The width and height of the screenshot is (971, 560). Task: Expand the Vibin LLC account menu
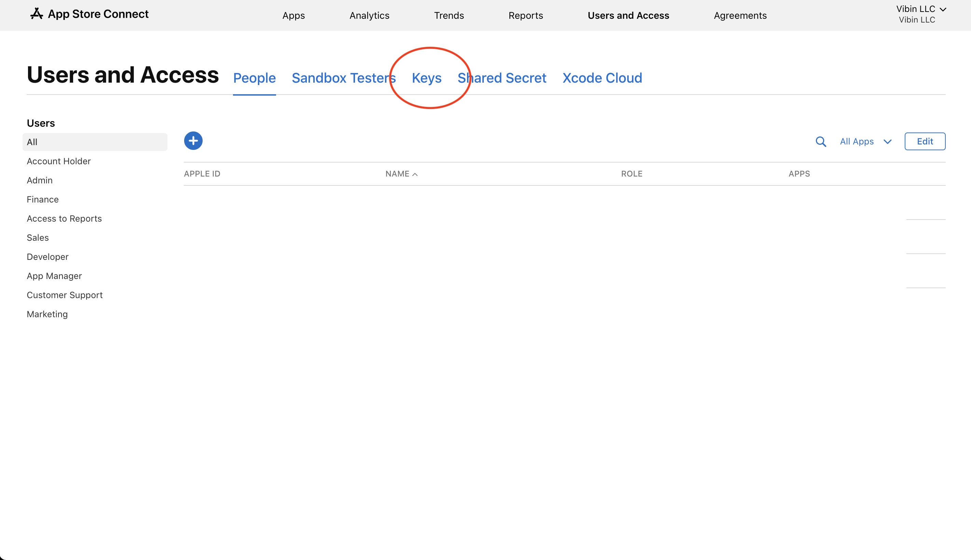[920, 9]
